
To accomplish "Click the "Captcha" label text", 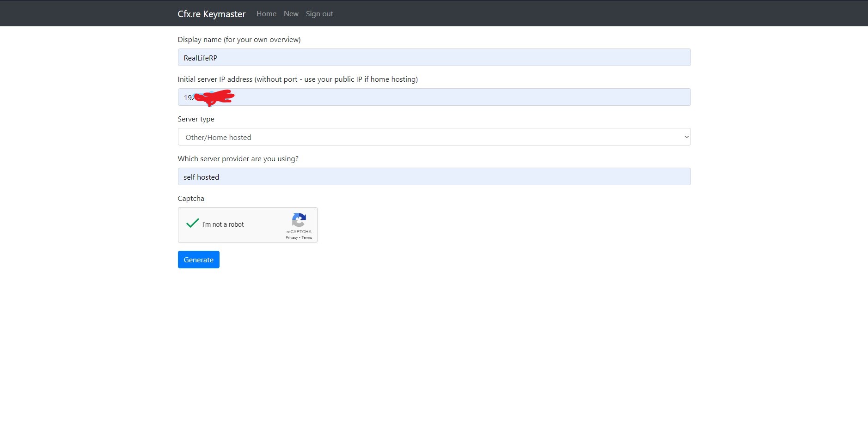I will [191, 199].
